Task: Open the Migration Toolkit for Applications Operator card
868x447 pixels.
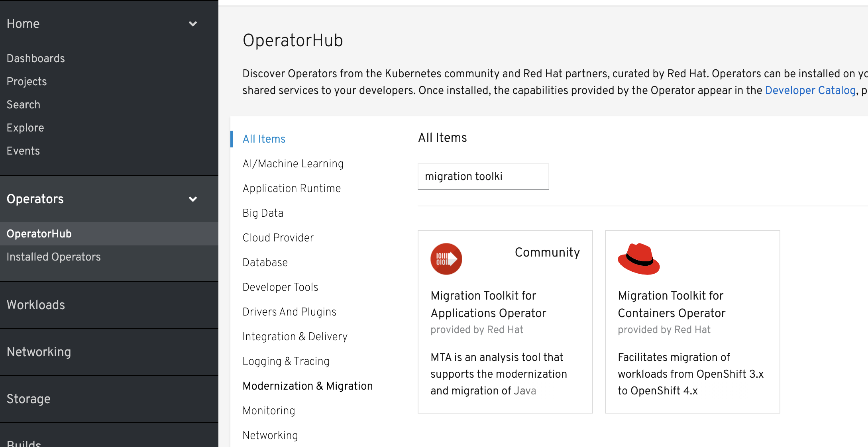Action: coord(505,322)
